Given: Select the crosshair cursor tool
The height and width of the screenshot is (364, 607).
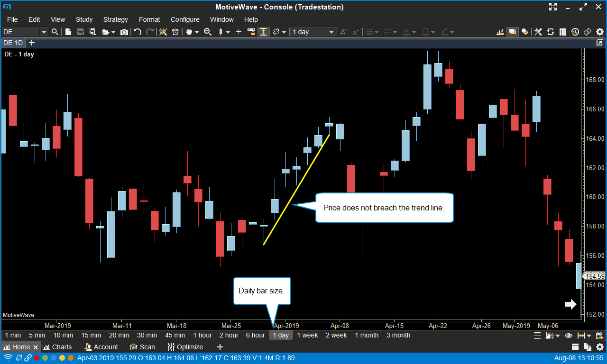Looking at the screenshot, I should pos(239,32).
